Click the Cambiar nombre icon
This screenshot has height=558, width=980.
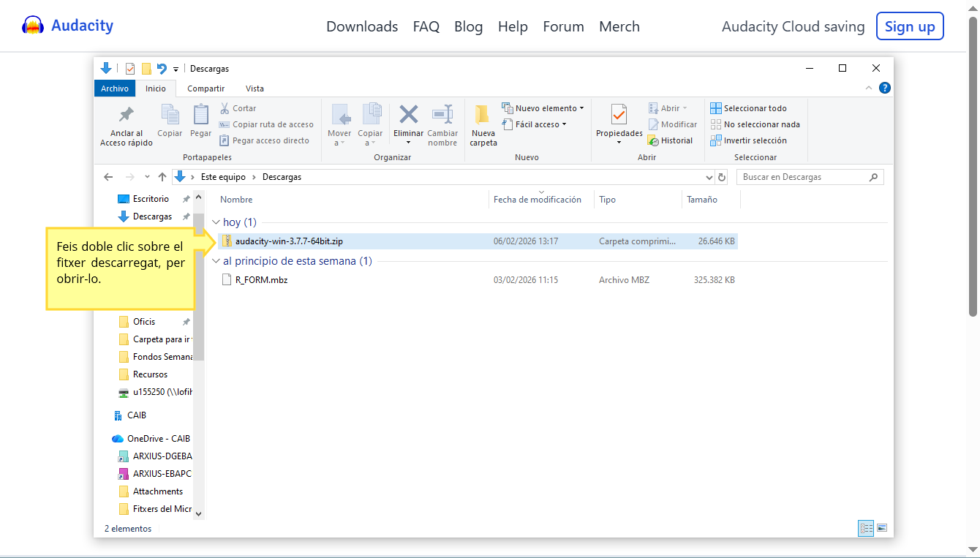tap(442, 115)
